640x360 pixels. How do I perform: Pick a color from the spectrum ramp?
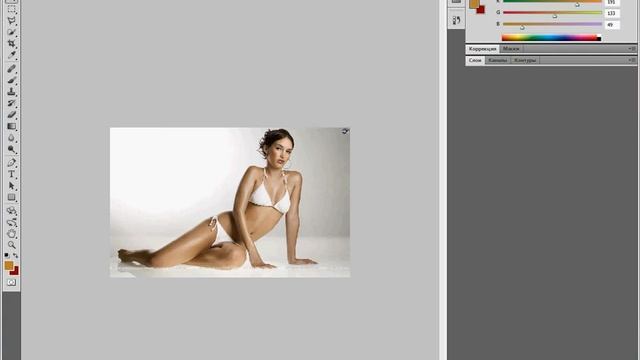point(551,38)
